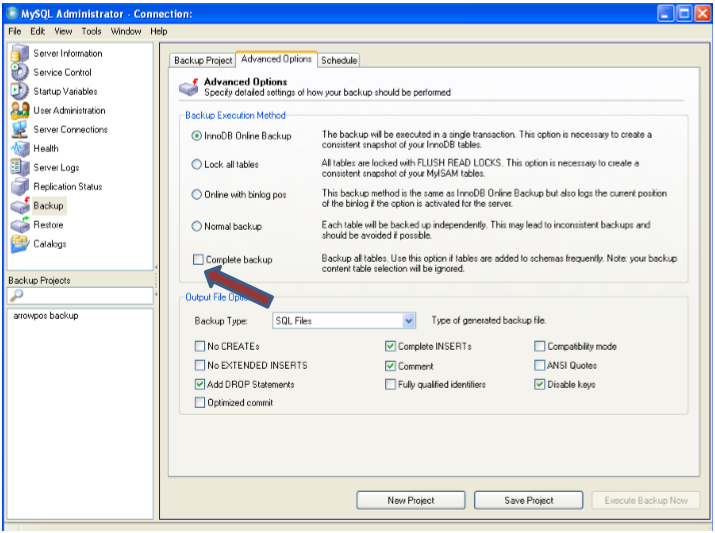
Task: Click the Server Logs icon
Action: 20,167
